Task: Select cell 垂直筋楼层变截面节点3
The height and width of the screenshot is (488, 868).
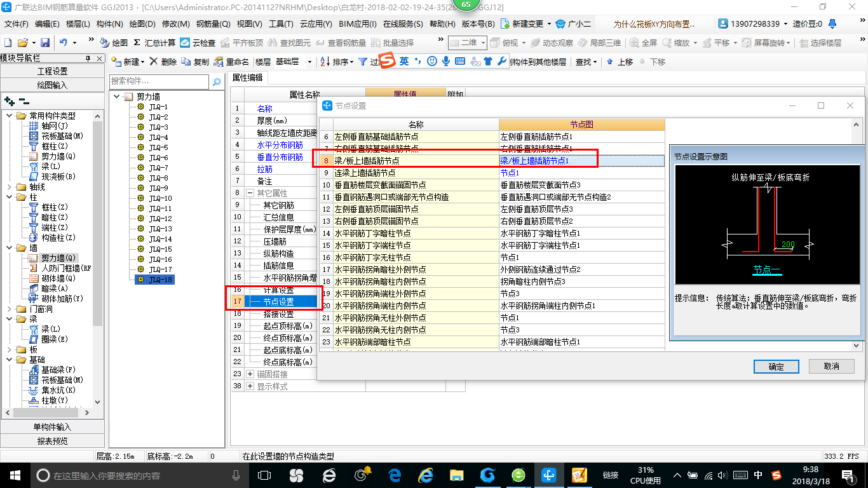Action: point(581,185)
